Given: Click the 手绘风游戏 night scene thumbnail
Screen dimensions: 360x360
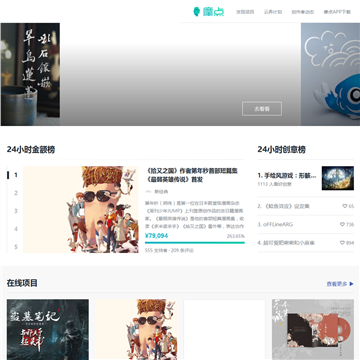Looking at the screenshot, I should coord(338,178).
